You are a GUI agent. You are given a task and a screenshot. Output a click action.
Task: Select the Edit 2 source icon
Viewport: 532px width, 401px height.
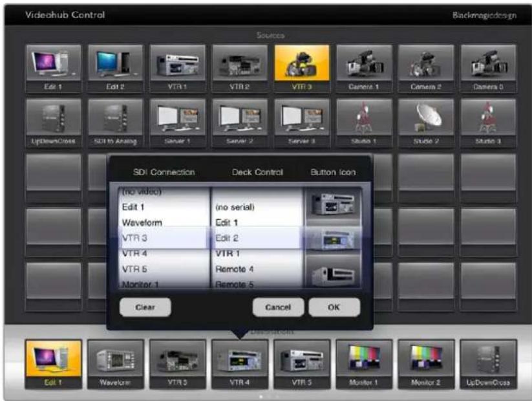click(116, 69)
